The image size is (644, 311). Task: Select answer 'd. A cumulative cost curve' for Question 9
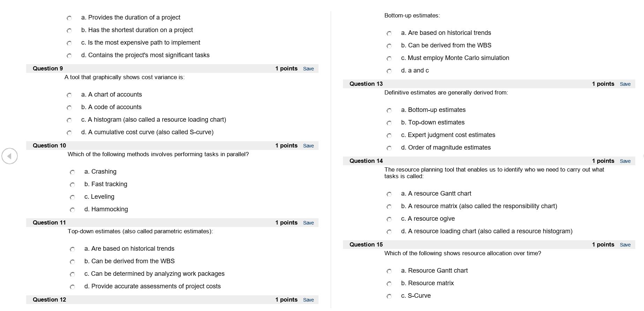click(x=69, y=133)
